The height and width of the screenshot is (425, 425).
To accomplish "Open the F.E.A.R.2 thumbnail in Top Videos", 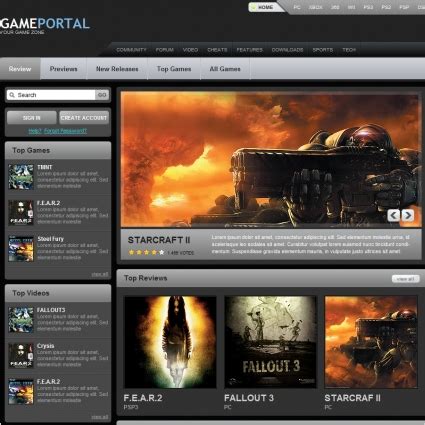I will (x=21, y=391).
